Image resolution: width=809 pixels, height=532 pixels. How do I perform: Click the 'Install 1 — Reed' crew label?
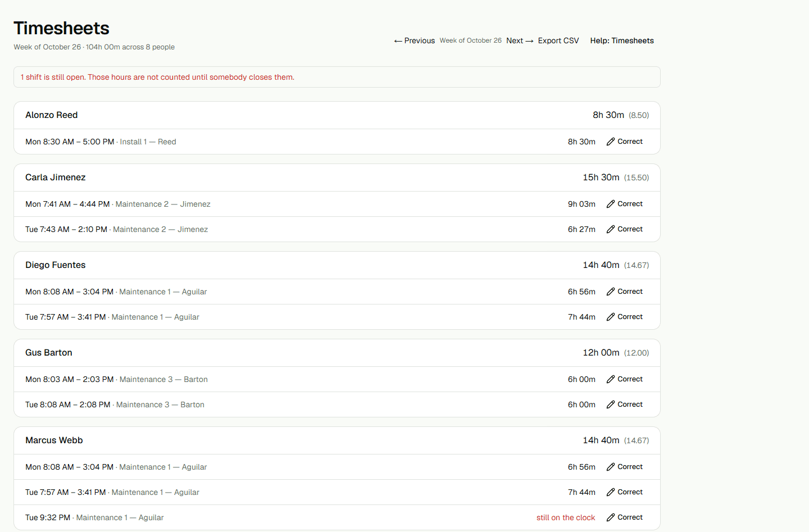[x=148, y=142]
